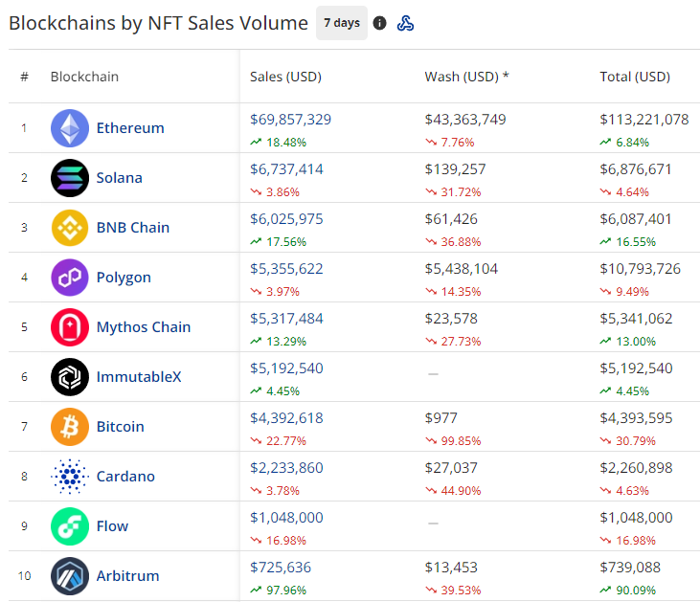Open the 7 days time range selector
Image resolution: width=700 pixels, height=602 pixels.
click(x=342, y=23)
